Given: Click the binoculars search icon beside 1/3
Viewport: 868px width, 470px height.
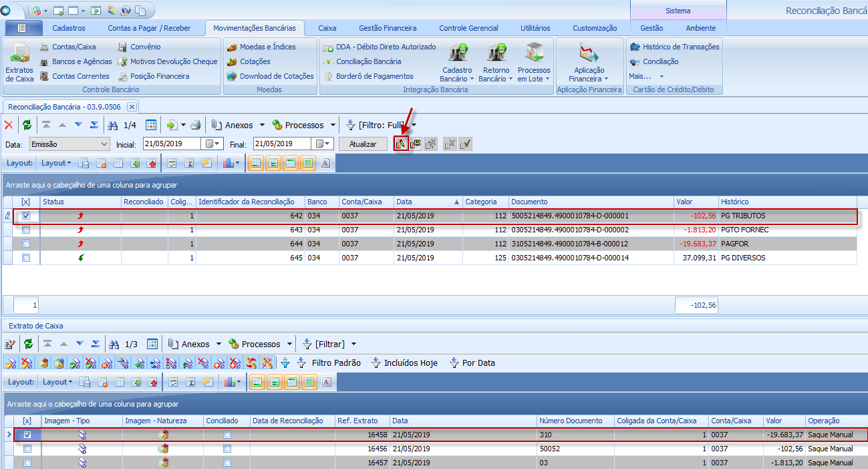Looking at the screenshot, I should 114,344.
